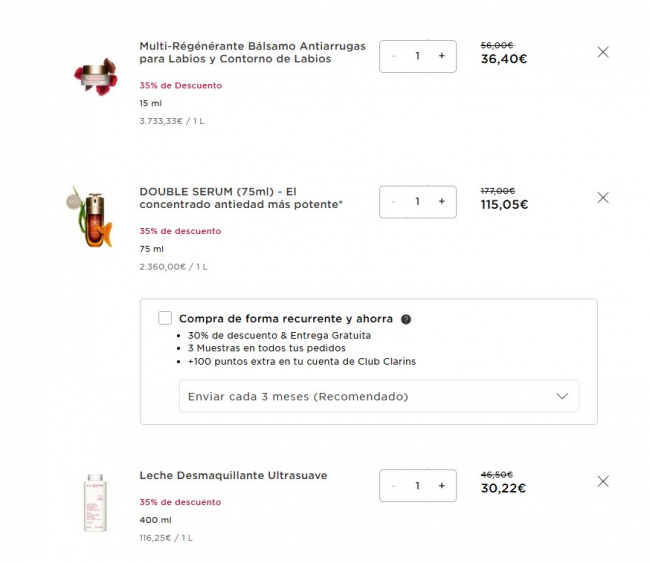This screenshot has height=563, width=650.
Task: Open Leche Desmaquillante Ultrasuave title link
Action: (x=233, y=475)
